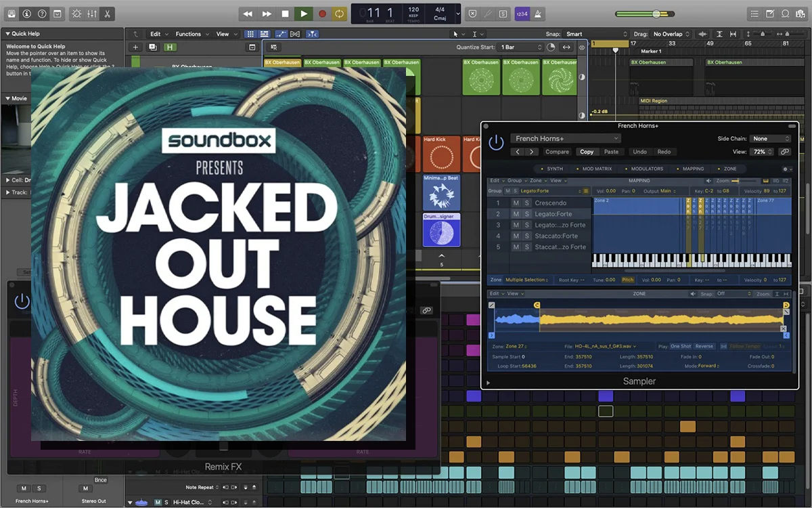This screenshot has height=508, width=812.
Task: Open the Edit menu in the tracks area
Action: tap(158, 34)
